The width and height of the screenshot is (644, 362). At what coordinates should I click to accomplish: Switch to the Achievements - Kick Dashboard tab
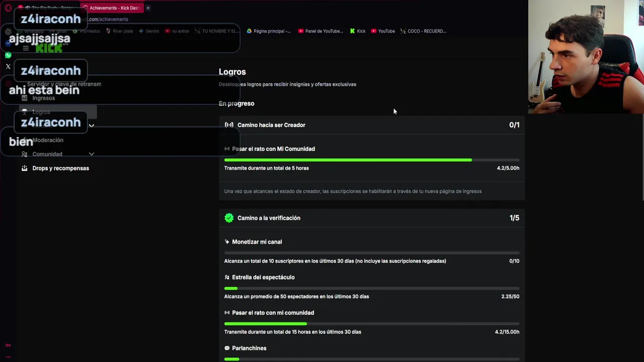click(x=113, y=8)
